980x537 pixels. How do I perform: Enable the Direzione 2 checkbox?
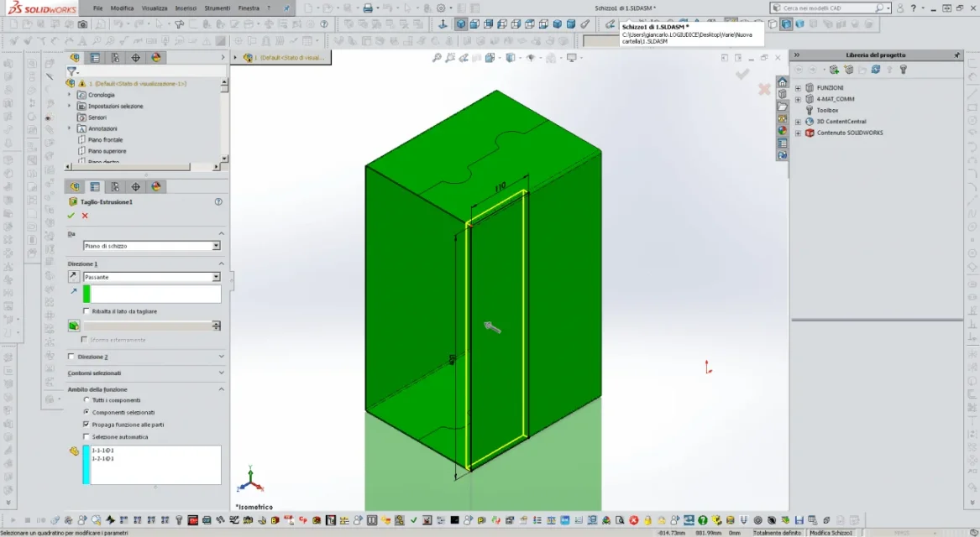tap(71, 357)
